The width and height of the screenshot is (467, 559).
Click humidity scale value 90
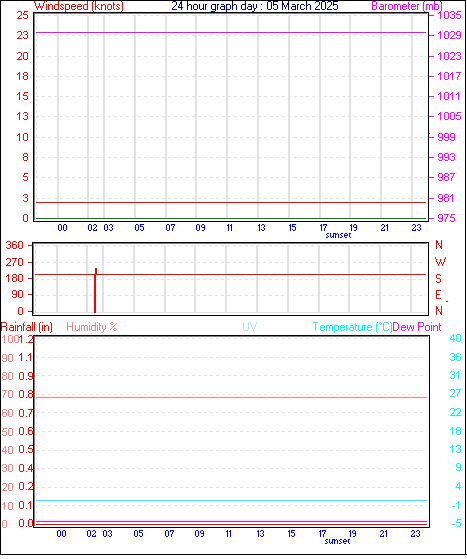[x=7, y=358]
